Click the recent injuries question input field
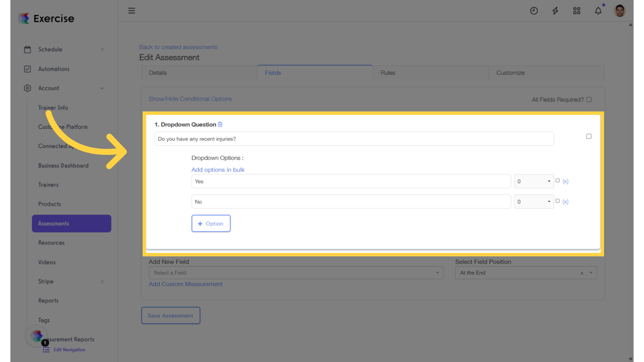Screen dimensions: 644x362 tap(354, 138)
